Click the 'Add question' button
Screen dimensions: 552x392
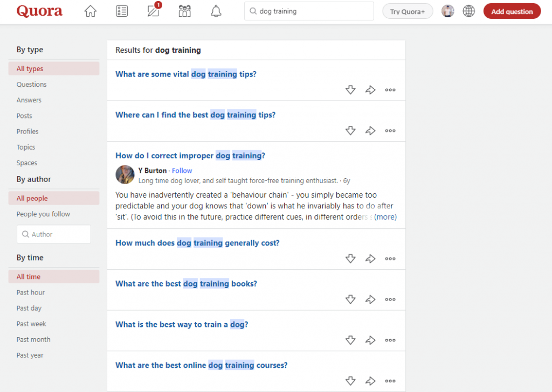point(512,11)
